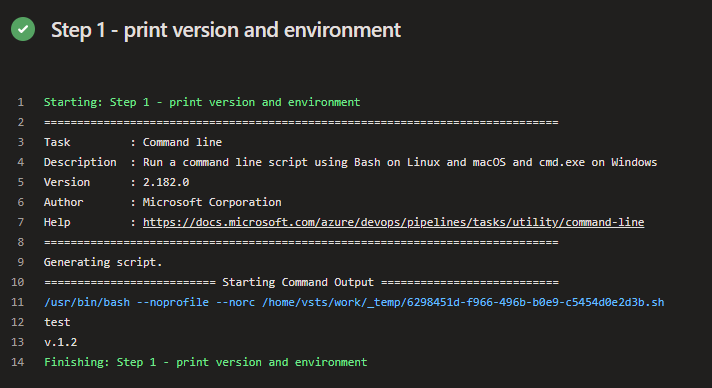The width and height of the screenshot is (712, 388).
Task: Click the 'Author : Microsoft Corporation' line
Action: point(163,202)
